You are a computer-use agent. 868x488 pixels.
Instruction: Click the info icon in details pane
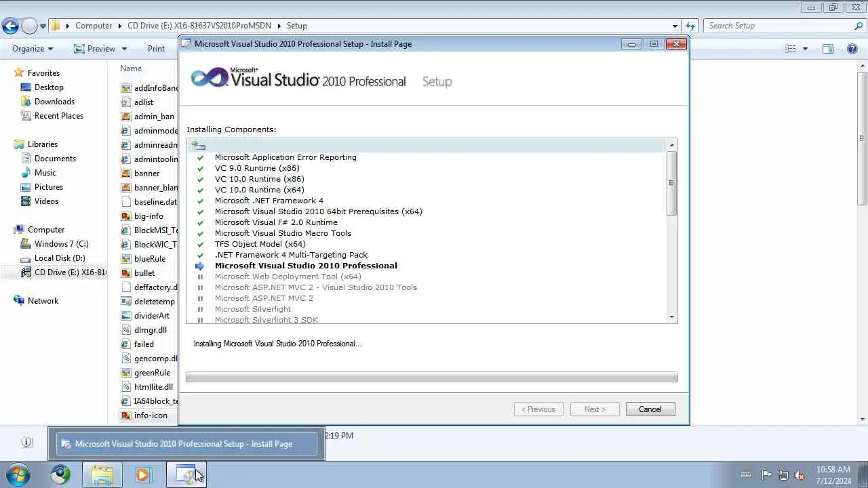tap(26, 442)
